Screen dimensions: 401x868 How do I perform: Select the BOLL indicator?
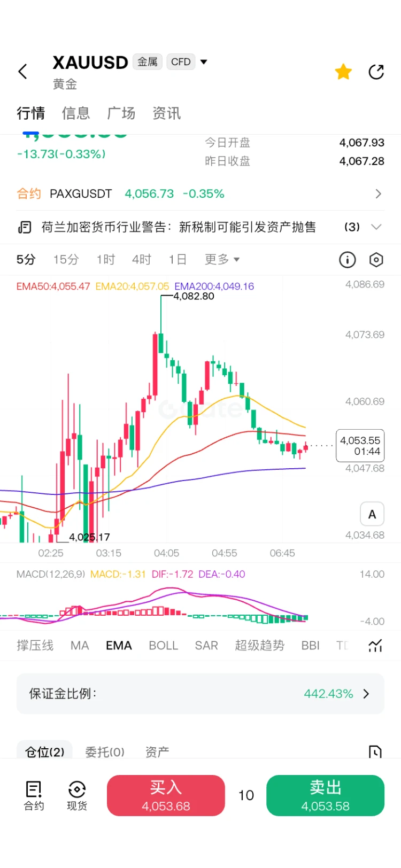[163, 646]
